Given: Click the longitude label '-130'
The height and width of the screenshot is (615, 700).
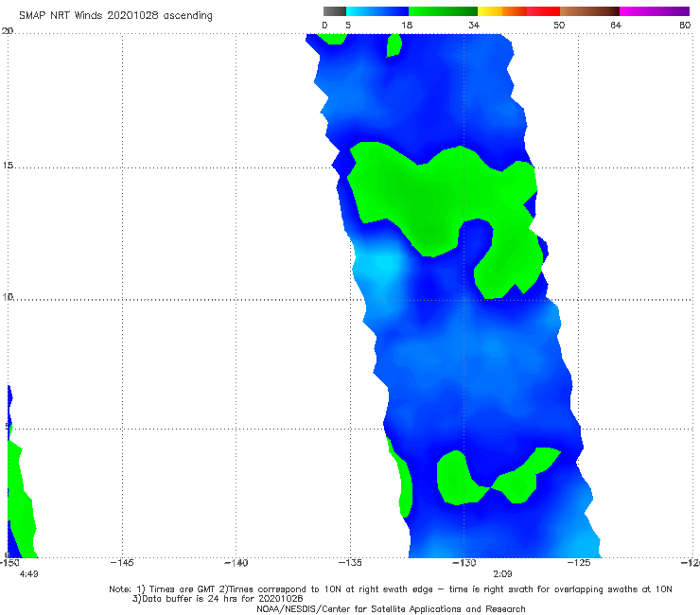Looking at the screenshot, I should pyautogui.click(x=464, y=563).
